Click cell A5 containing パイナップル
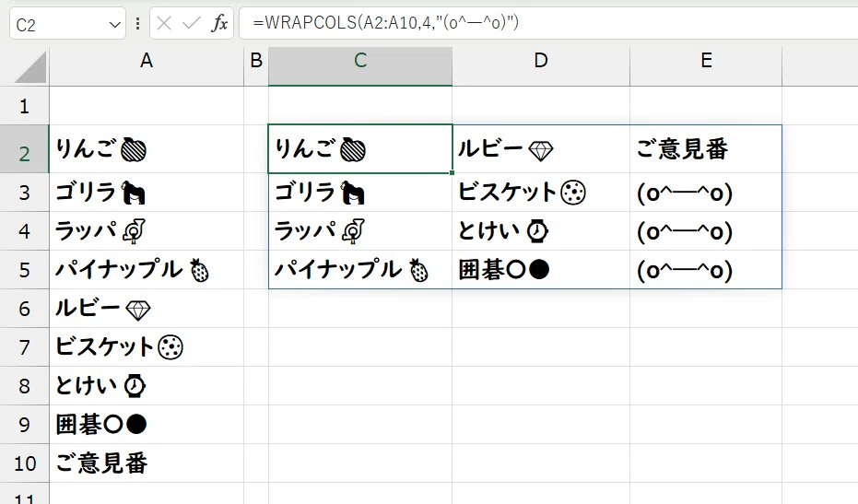 (x=147, y=270)
